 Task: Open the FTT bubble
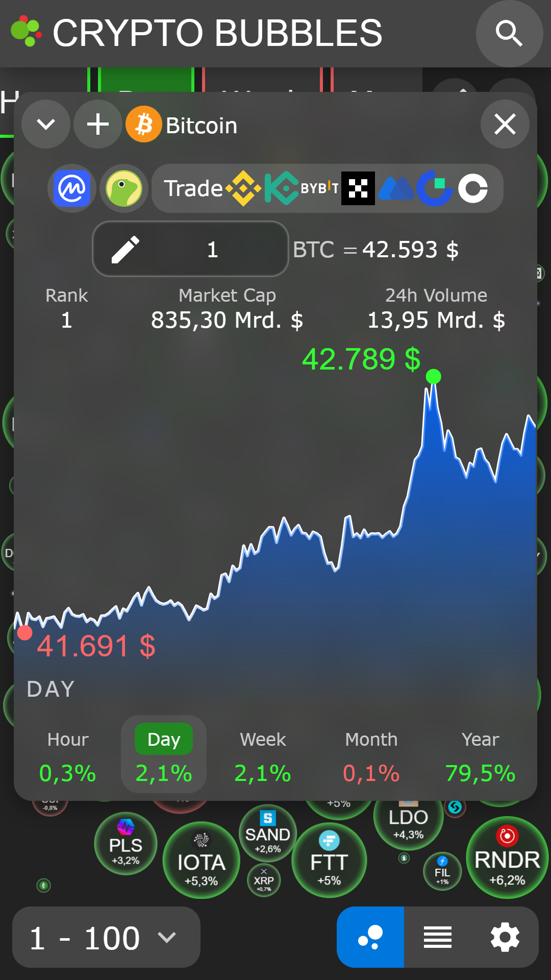click(x=329, y=861)
